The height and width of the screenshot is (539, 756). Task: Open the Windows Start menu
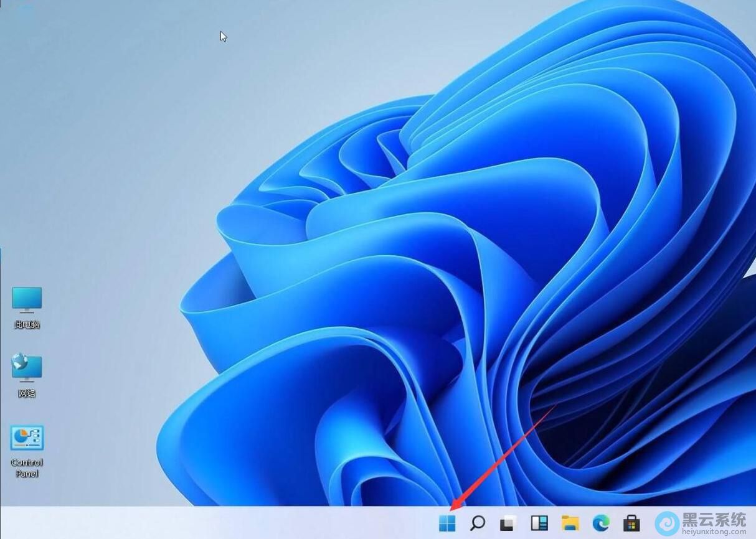[x=447, y=523]
